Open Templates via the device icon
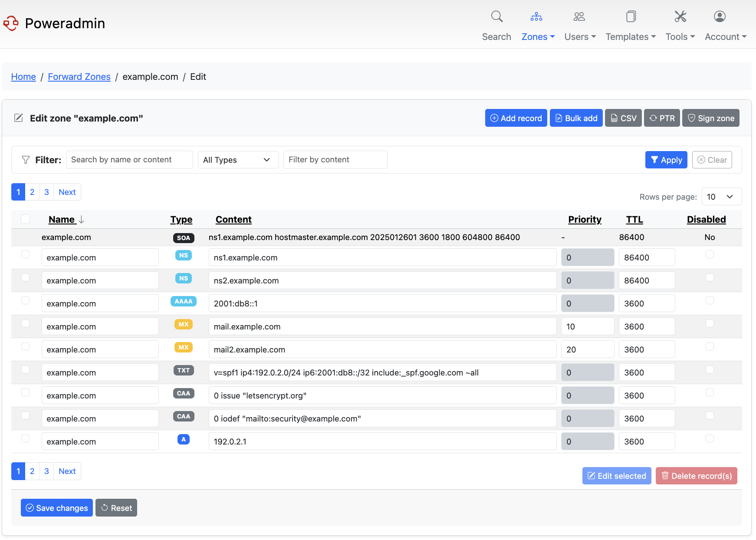Viewport: 756px width, 540px height. pyautogui.click(x=630, y=16)
